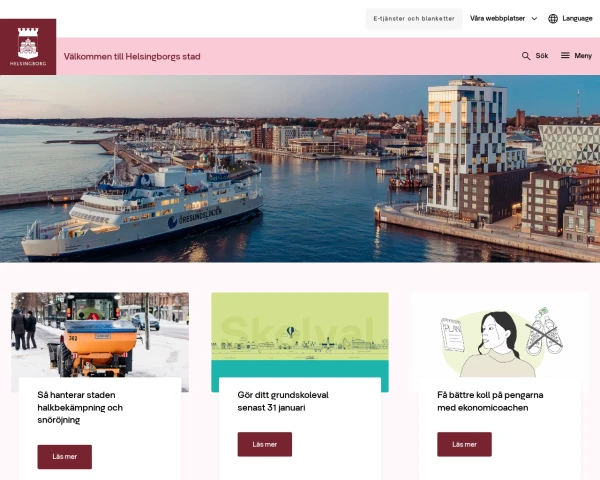This screenshot has width=600, height=480.
Task: Follow the Välkommen till Helsingborgs stad link
Action: point(132,57)
